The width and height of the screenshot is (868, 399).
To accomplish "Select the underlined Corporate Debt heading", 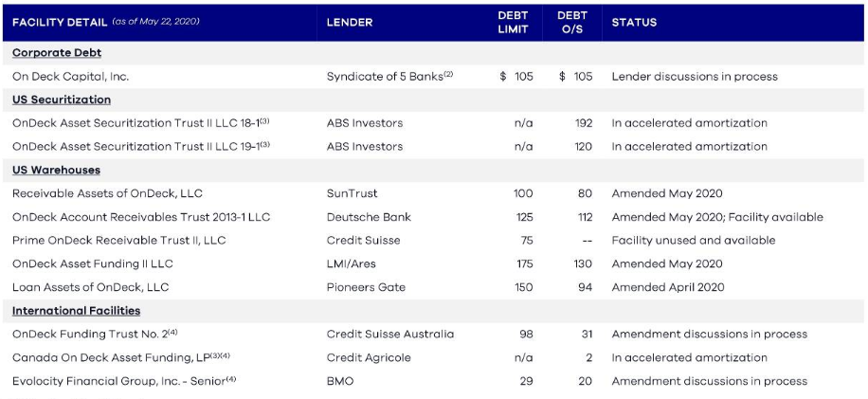I will coord(57,53).
